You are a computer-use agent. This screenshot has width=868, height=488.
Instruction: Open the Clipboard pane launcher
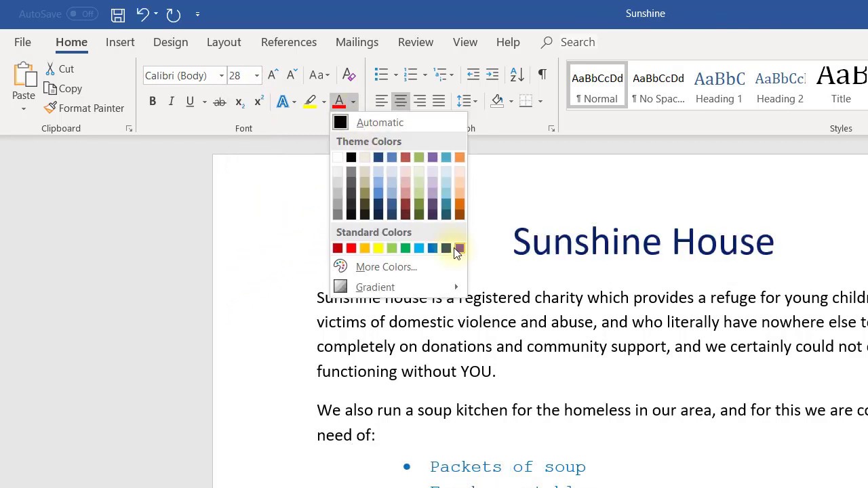point(129,129)
